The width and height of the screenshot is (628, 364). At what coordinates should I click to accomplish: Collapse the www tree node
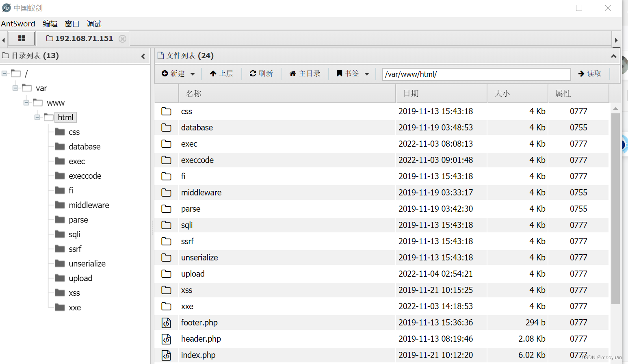26,103
